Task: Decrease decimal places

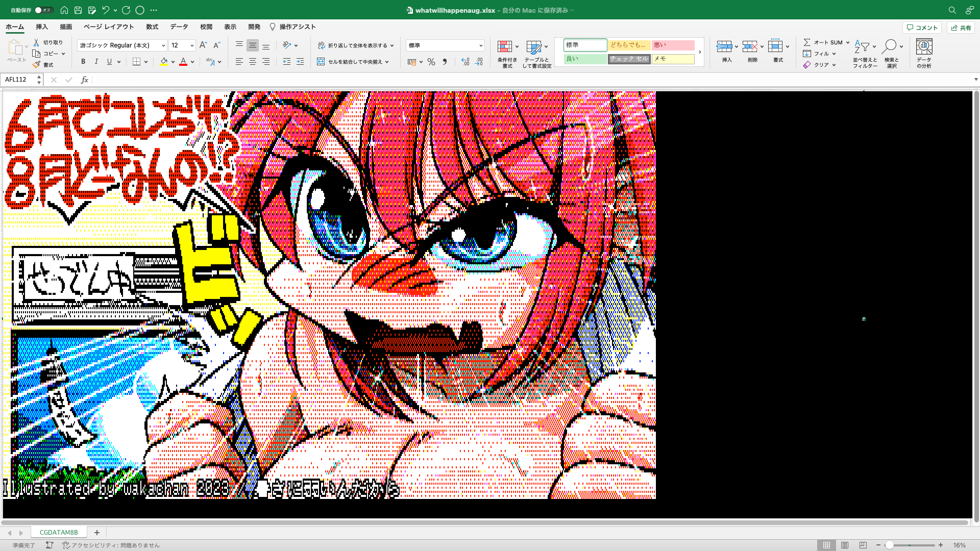Action: pos(479,62)
